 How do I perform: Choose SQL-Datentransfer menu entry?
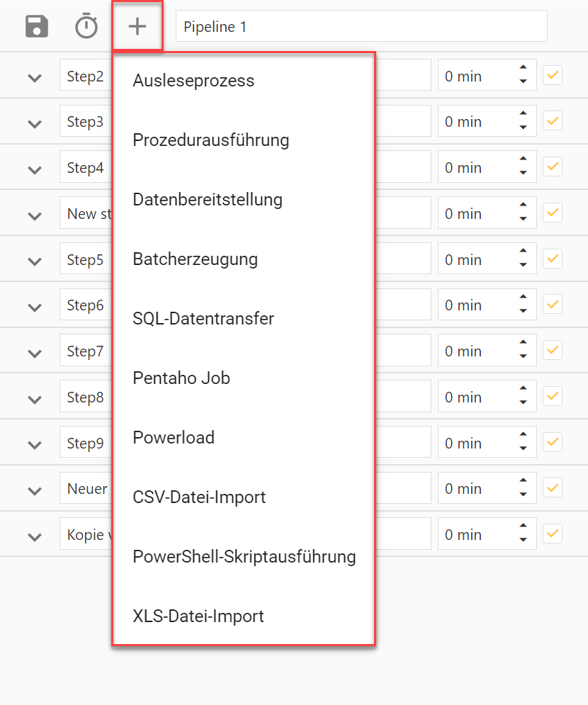click(x=203, y=319)
